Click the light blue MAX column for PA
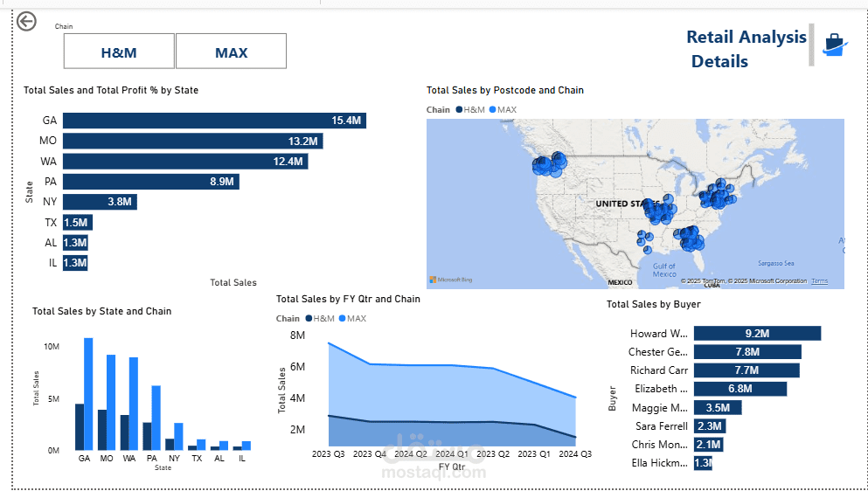The height and width of the screenshot is (491, 868). (156, 418)
